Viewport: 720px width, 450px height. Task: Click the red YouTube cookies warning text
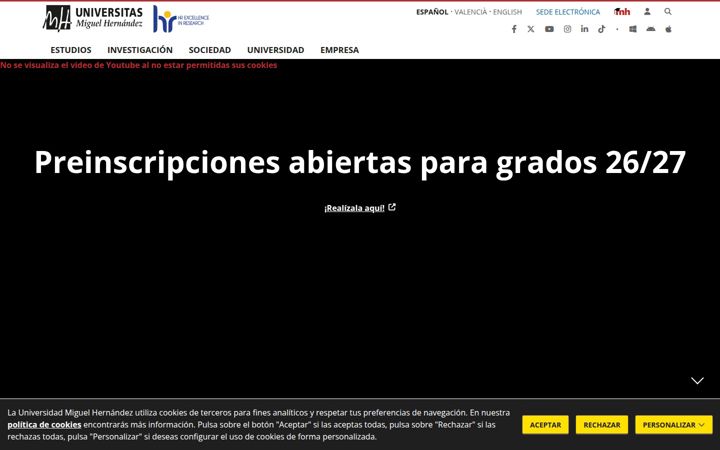click(139, 65)
